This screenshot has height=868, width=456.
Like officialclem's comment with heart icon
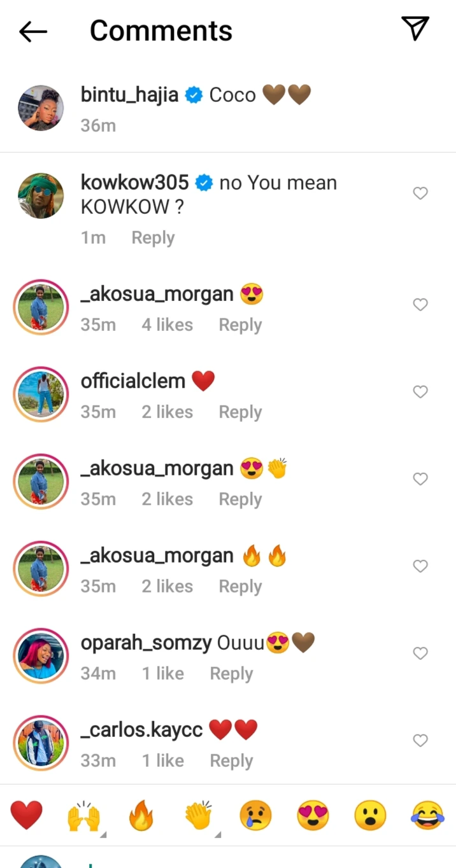(420, 392)
